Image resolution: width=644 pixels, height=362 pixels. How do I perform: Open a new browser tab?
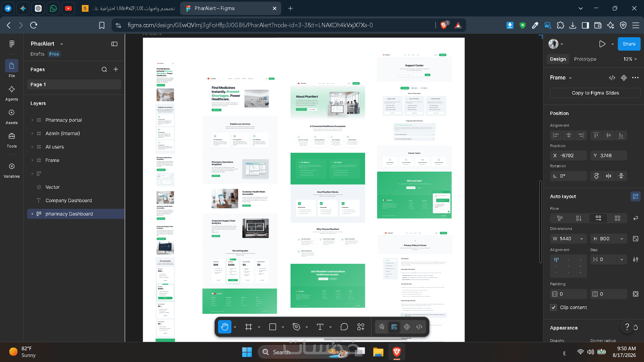pyautogui.click(x=290, y=8)
